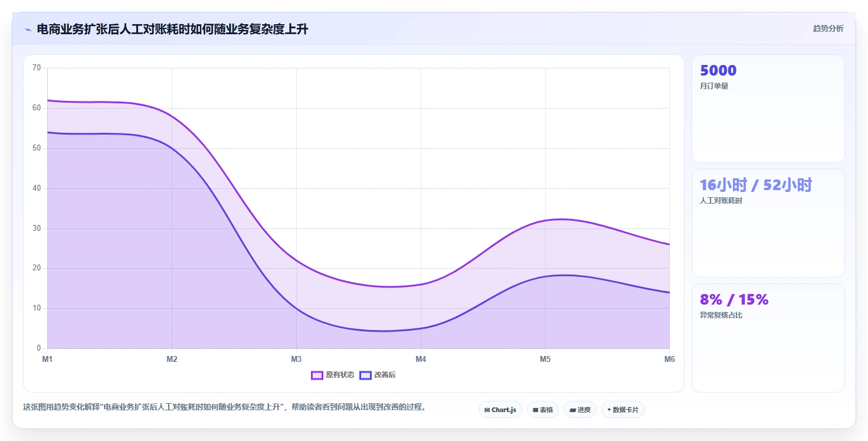The image size is (868, 441).
Task: Click the 50 y-axis tick label
Action: (37, 148)
